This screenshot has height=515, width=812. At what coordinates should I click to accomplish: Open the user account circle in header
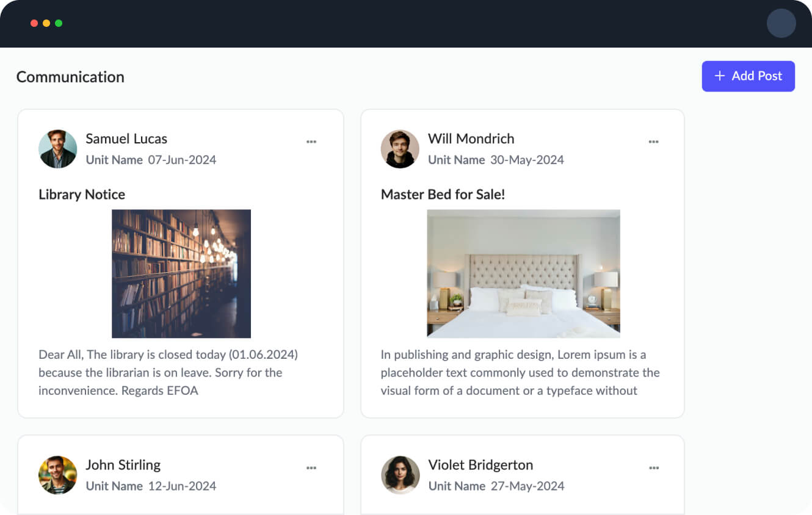pyautogui.click(x=781, y=24)
